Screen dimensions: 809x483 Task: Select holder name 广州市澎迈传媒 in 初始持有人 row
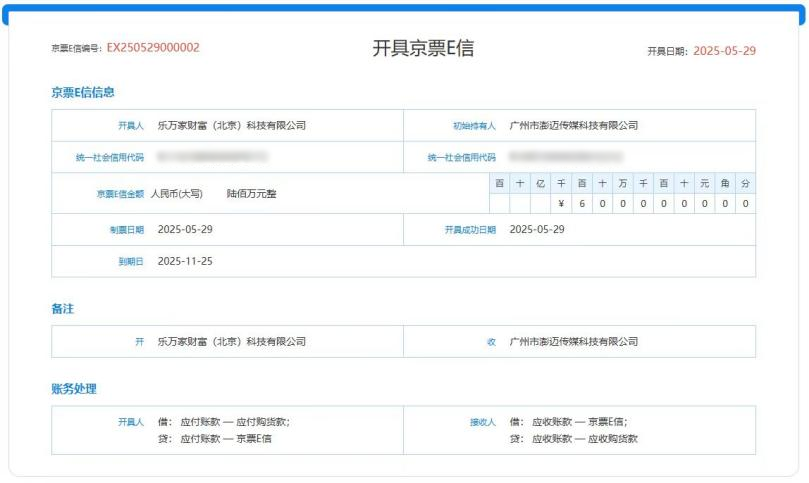click(574, 125)
